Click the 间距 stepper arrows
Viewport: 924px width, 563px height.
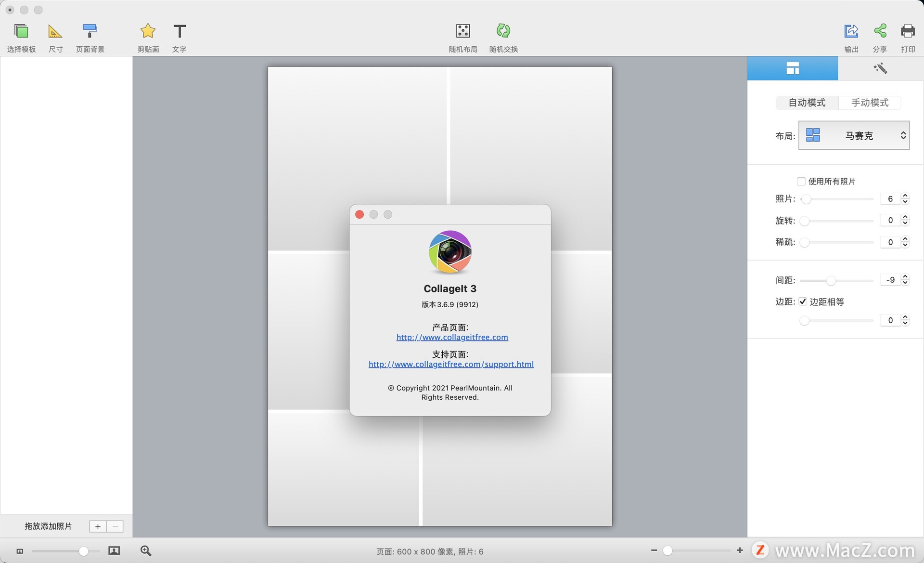pyautogui.click(x=905, y=280)
